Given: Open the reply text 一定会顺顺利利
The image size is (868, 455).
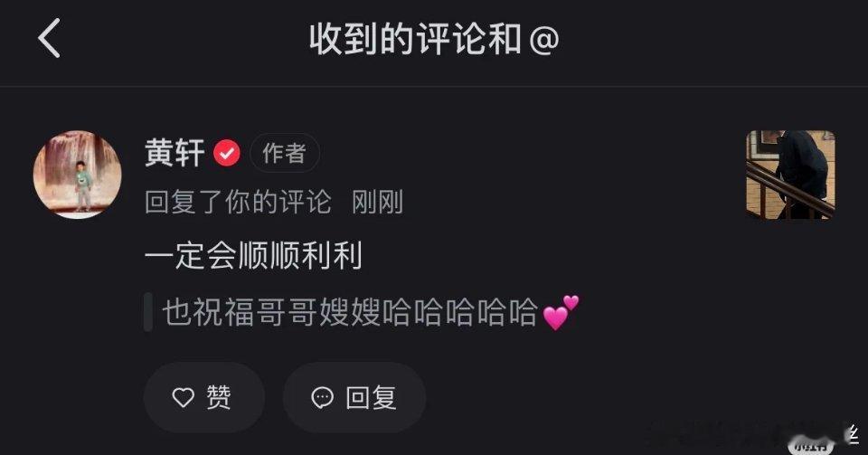Looking at the screenshot, I should [253, 256].
